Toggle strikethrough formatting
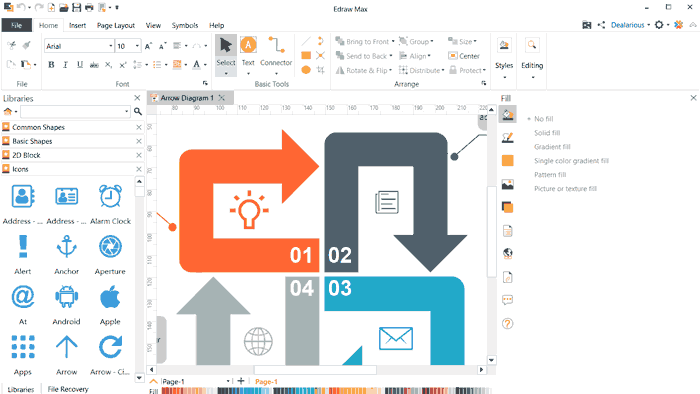 (94, 65)
